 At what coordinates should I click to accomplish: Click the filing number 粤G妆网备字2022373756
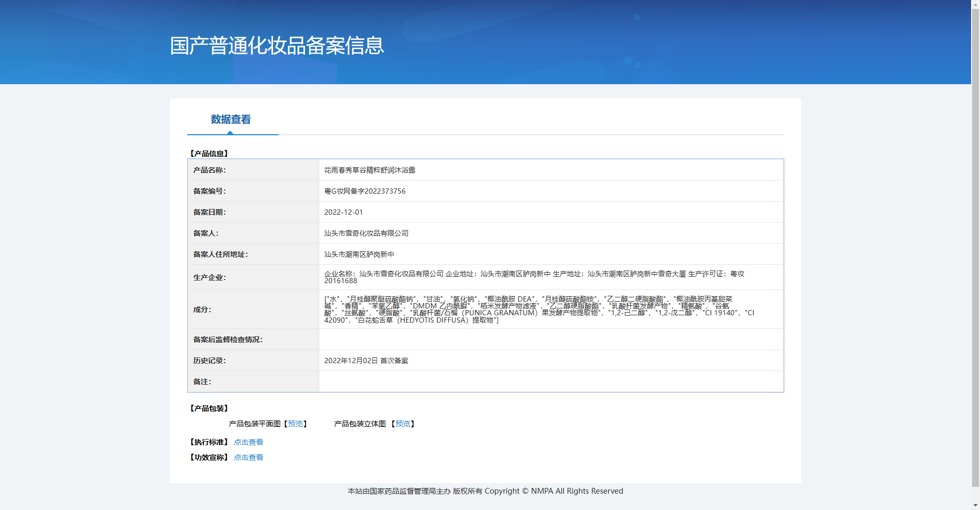coord(365,191)
